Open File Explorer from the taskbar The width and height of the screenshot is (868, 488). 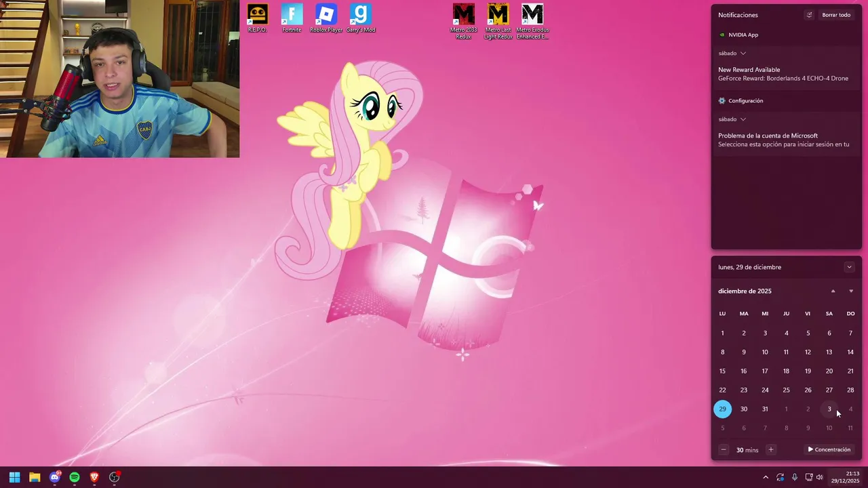(x=35, y=477)
